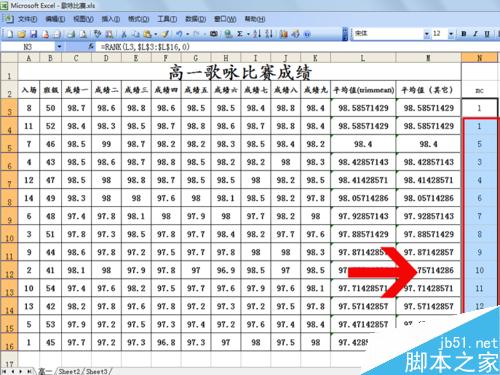Switch to the Sheet3 tab
This screenshot has height=375, width=500.
point(97,371)
